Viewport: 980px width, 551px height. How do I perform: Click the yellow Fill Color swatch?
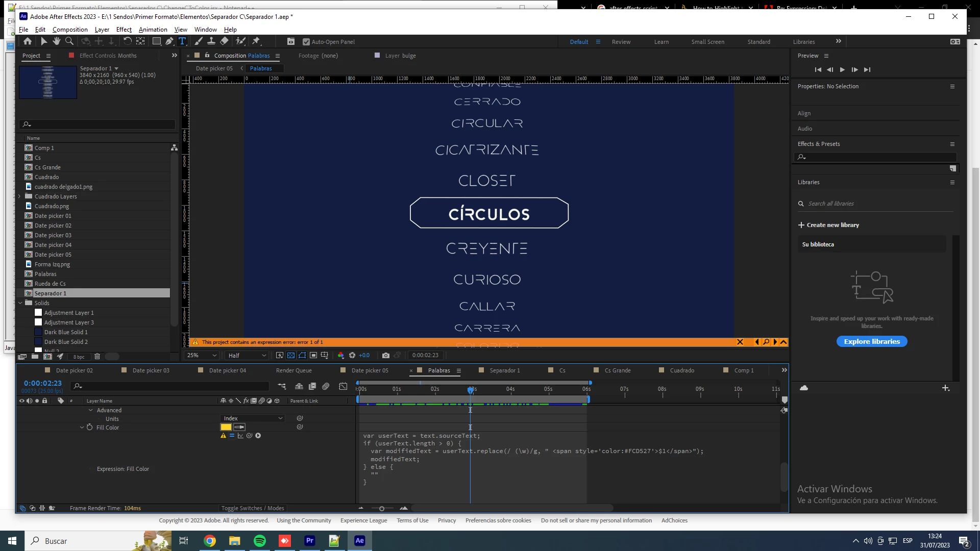226,427
